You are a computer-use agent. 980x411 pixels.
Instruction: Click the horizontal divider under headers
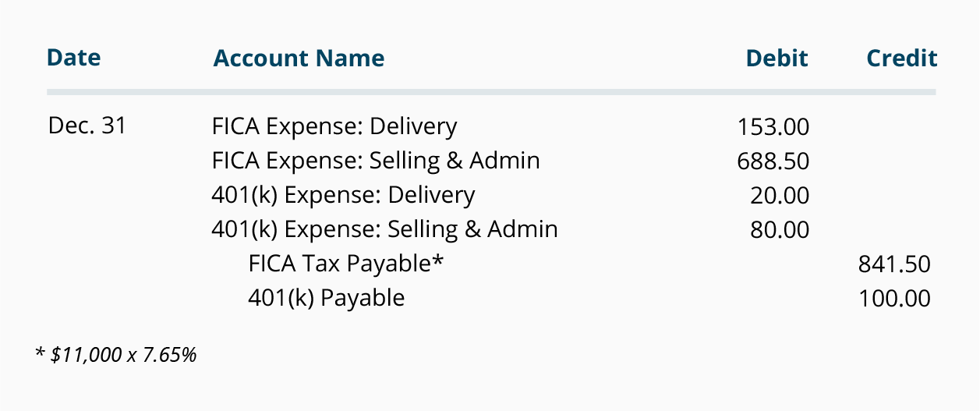[491, 92]
